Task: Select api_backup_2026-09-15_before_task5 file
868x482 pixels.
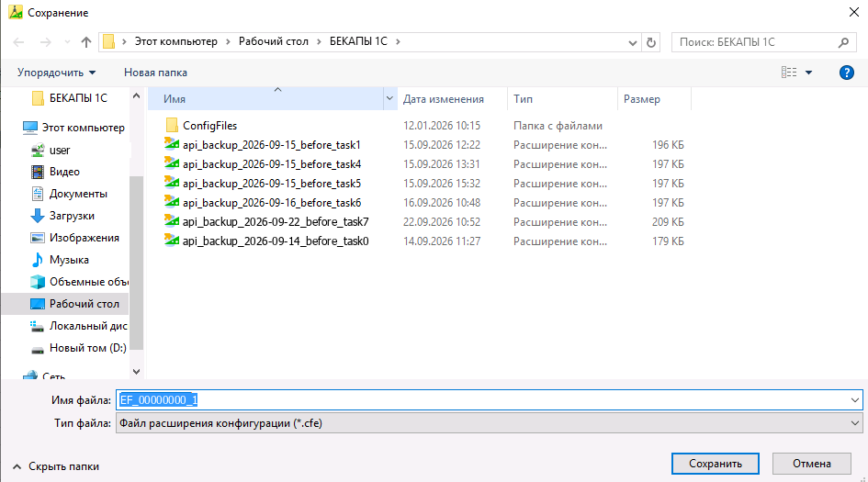Action: click(272, 184)
